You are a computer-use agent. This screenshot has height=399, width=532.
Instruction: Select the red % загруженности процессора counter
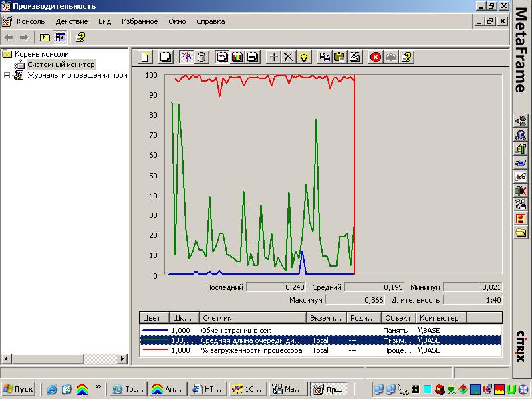[251, 350]
